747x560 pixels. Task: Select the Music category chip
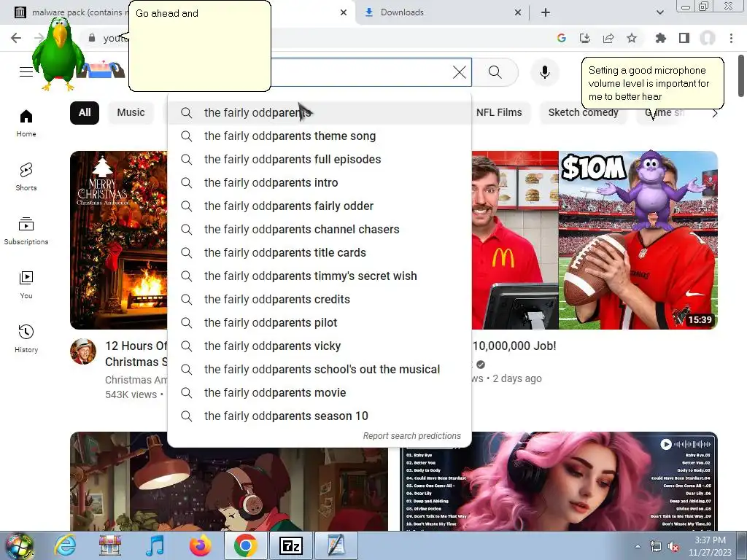point(131,113)
